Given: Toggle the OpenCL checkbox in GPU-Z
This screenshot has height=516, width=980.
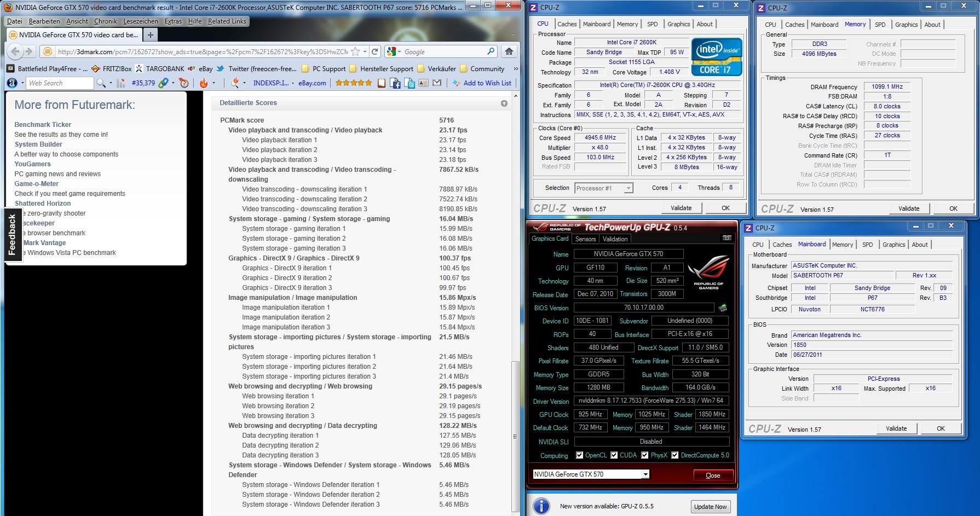Looking at the screenshot, I should click(579, 455).
